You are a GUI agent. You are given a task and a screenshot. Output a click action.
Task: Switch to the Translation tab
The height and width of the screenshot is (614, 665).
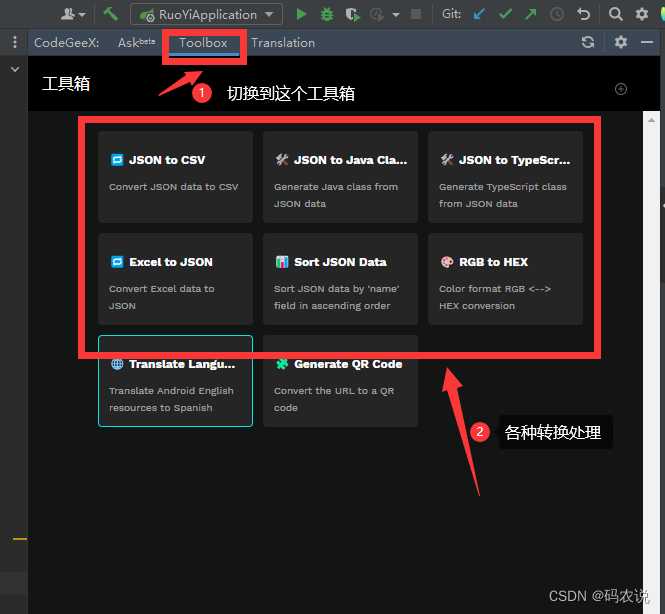pyautogui.click(x=283, y=43)
